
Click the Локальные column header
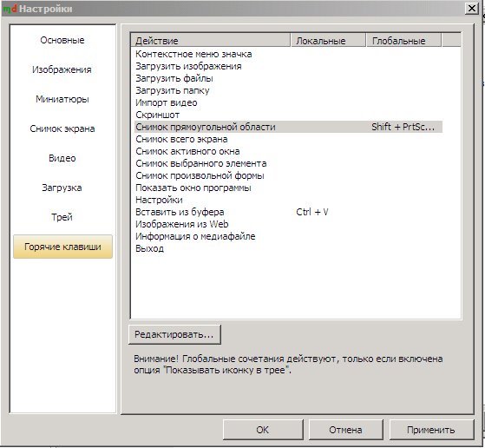329,41
